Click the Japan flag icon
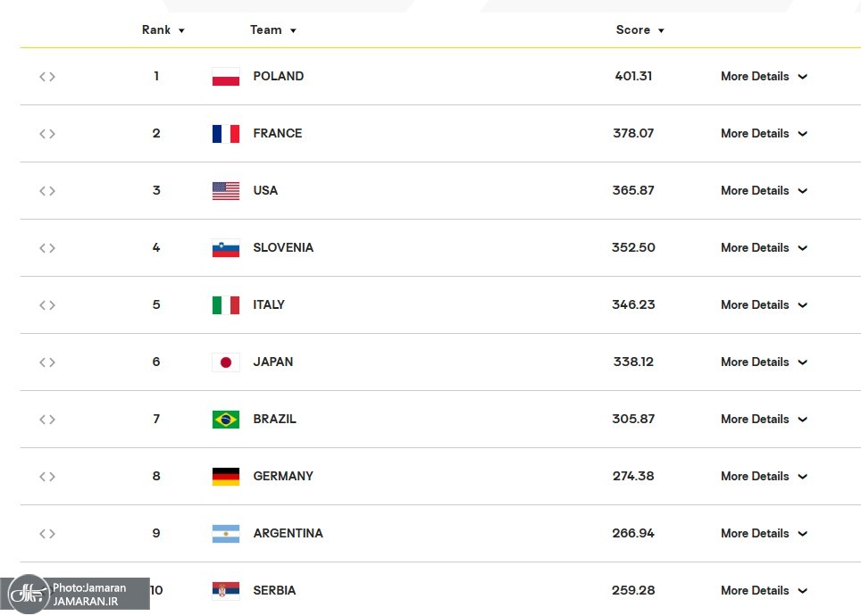 click(225, 362)
